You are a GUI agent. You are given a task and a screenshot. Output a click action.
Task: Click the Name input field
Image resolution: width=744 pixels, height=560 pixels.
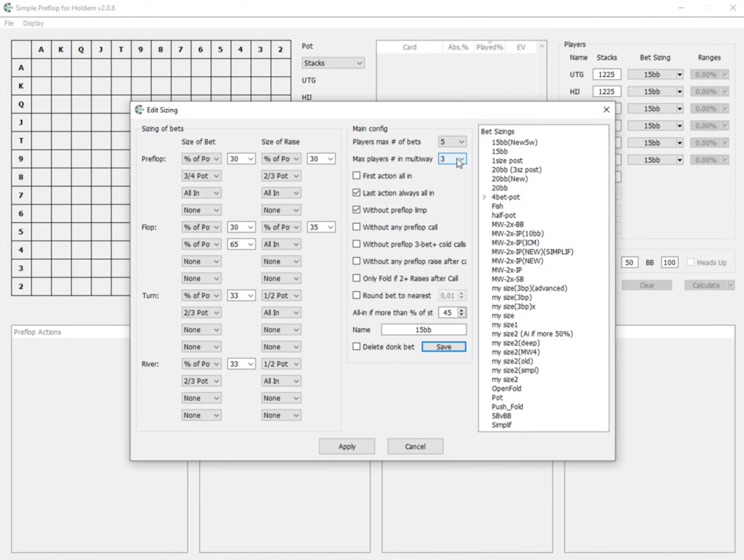pyautogui.click(x=424, y=330)
